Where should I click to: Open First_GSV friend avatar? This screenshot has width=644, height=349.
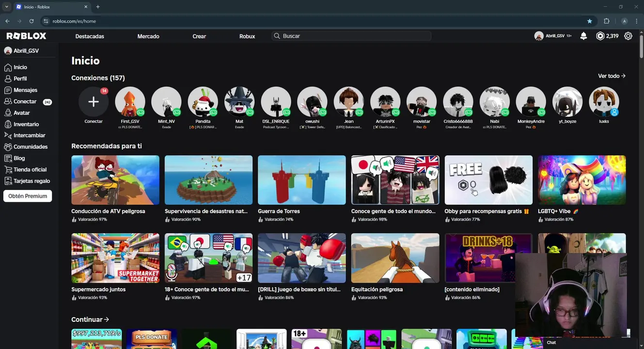130,102
